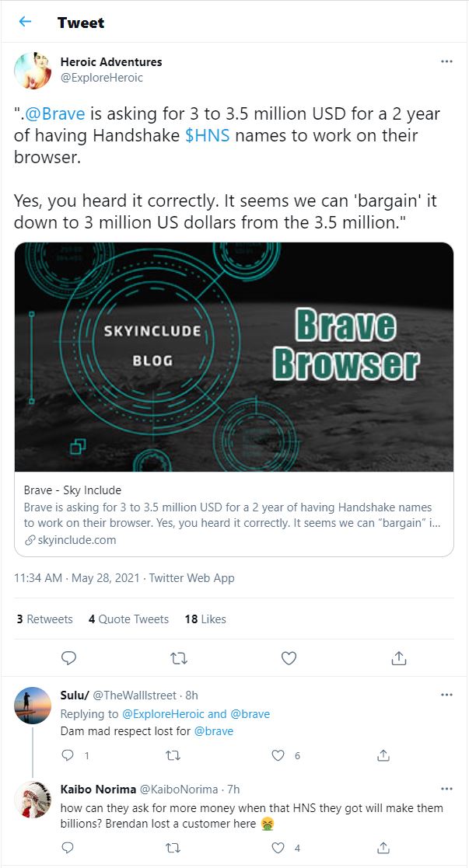Image resolution: width=469 pixels, height=868 pixels.
Task: Show the 18 Likes list
Action: (205, 619)
